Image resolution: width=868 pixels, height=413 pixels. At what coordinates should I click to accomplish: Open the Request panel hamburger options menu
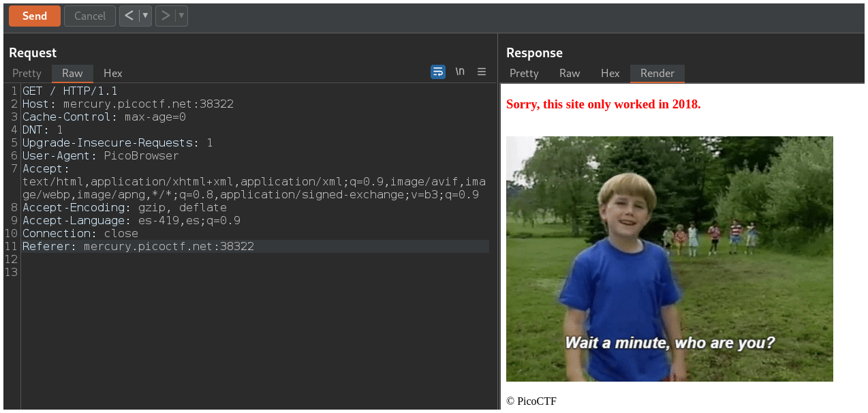[x=482, y=72]
